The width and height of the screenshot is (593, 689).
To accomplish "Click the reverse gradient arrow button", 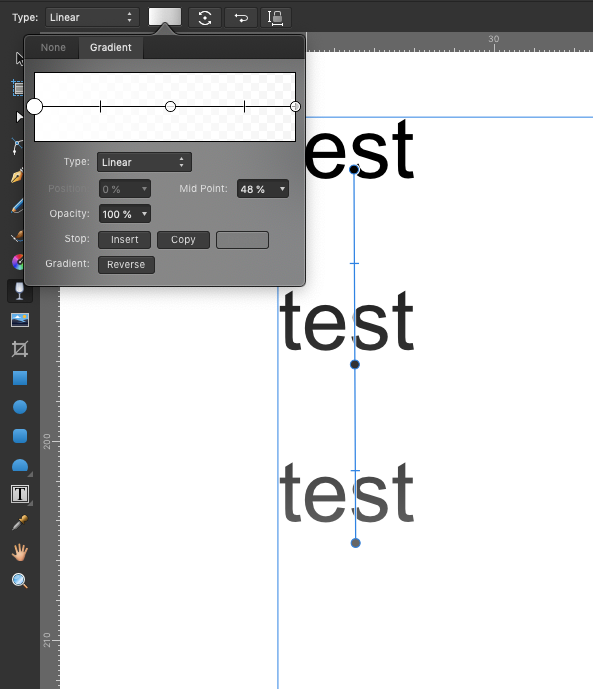I will pyautogui.click(x=241, y=18).
